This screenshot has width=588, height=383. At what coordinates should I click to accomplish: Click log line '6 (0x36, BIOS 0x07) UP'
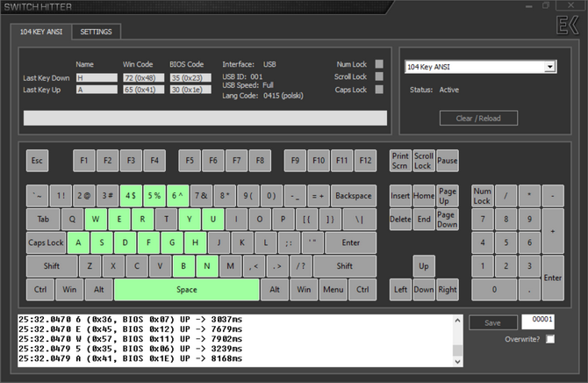131,320
